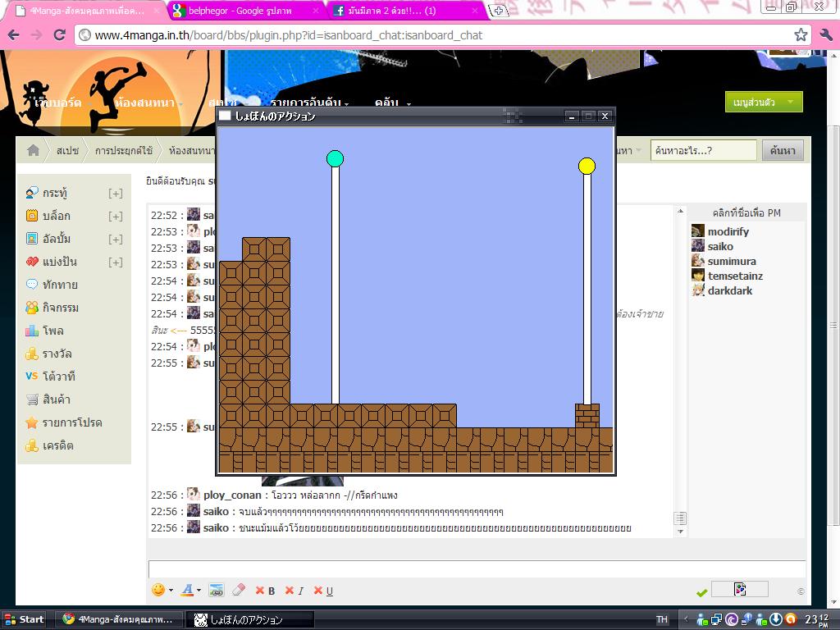Click the chat log scrollbar up arrow

[680, 211]
